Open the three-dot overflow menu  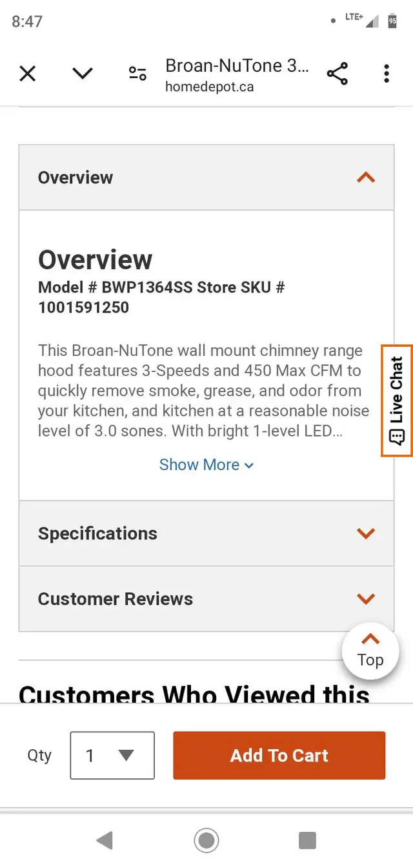(387, 74)
